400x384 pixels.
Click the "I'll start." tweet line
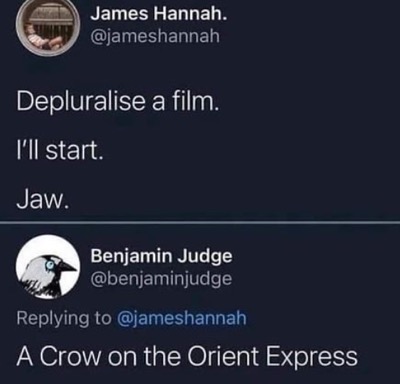click(x=60, y=151)
